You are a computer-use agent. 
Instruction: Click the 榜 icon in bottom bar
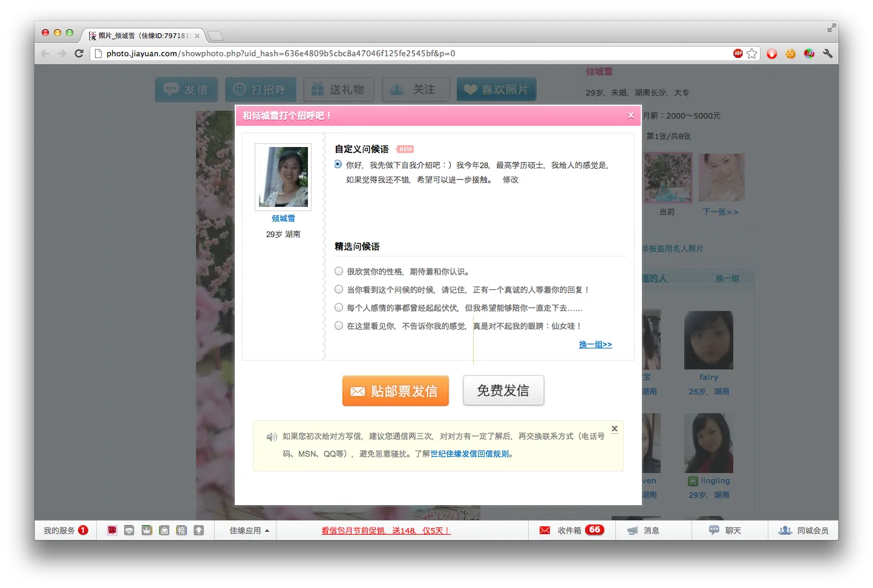click(x=181, y=530)
